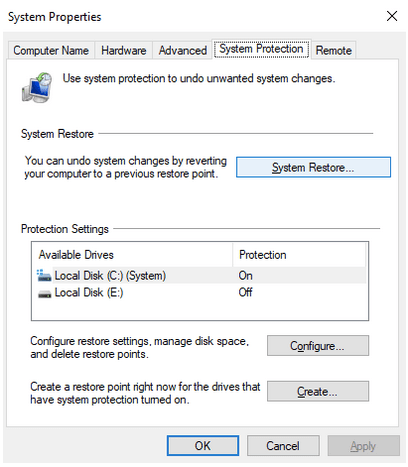This screenshot has height=467, width=408.
Task: Select Local Disk (C:) (System) row
Action: 200,275
